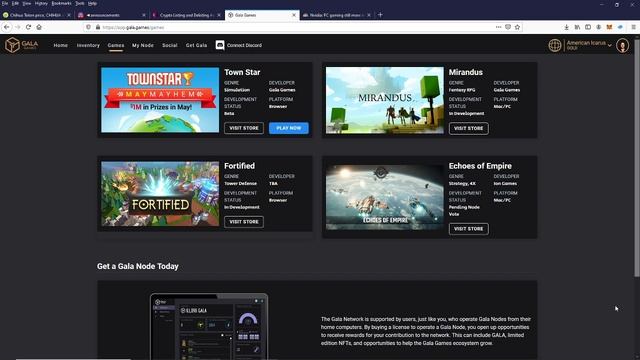Click Play Now for Town Star
This screenshot has height=360, width=640.
click(289, 128)
